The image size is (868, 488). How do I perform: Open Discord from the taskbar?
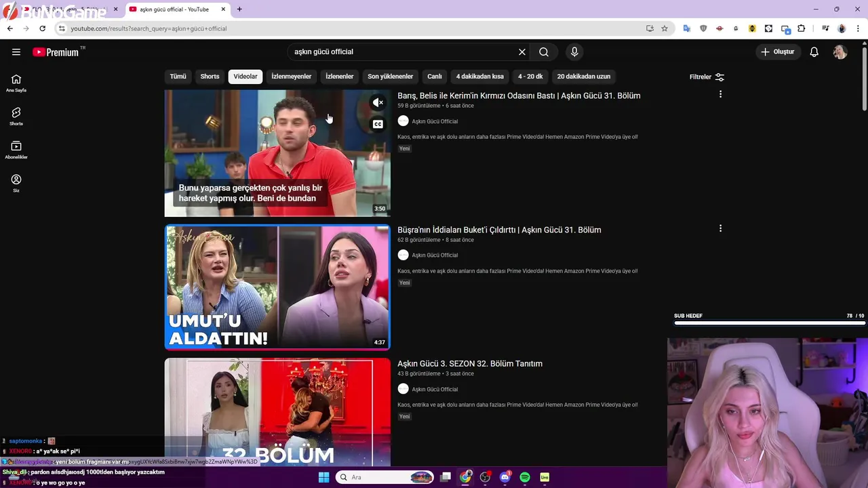pos(505,477)
